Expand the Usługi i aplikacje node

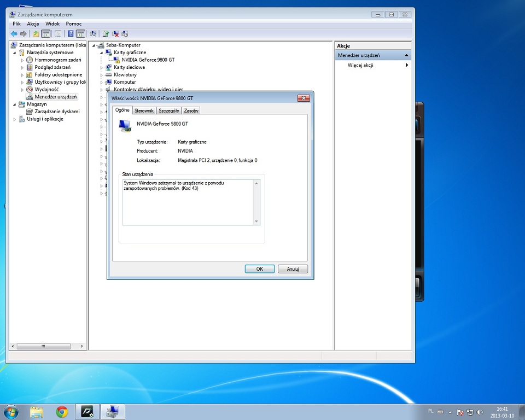click(15, 119)
